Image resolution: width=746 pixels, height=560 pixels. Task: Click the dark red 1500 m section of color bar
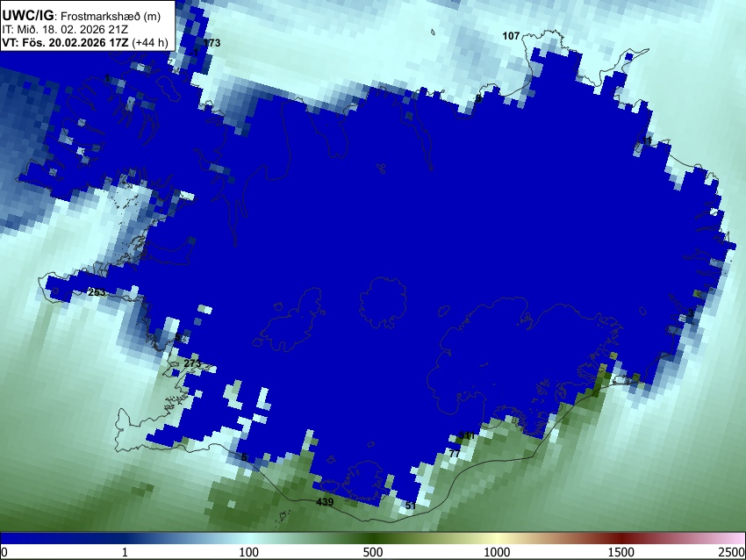[621, 538]
